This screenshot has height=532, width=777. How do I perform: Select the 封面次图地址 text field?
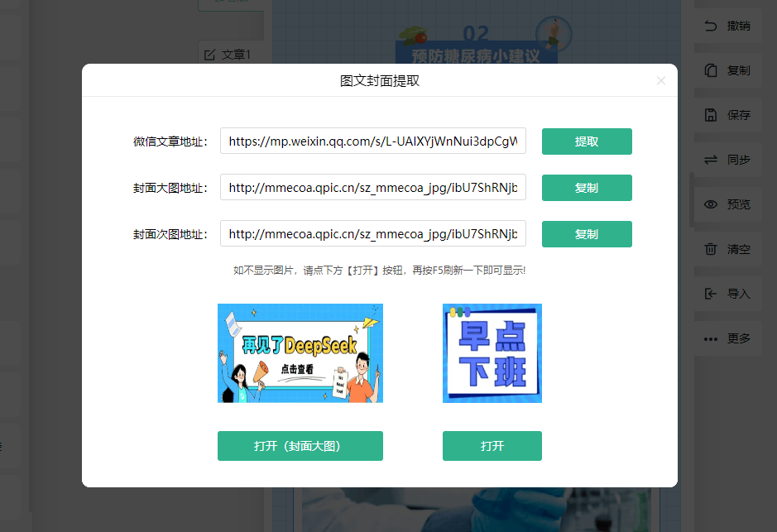tap(372, 234)
